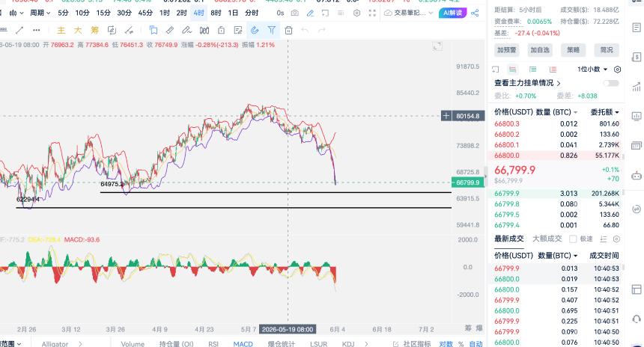
Task: Click the ruler measure tool
Action: point(170,31)
